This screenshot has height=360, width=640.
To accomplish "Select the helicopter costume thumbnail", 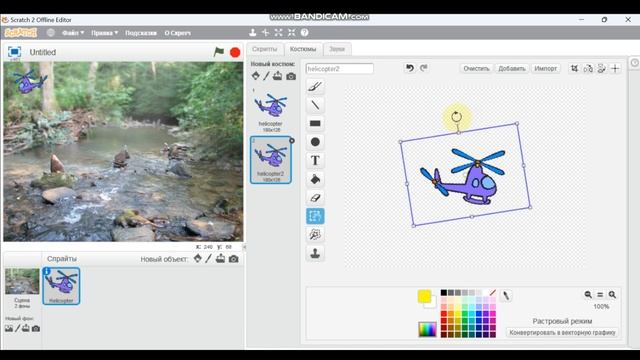I will [271, 109].
